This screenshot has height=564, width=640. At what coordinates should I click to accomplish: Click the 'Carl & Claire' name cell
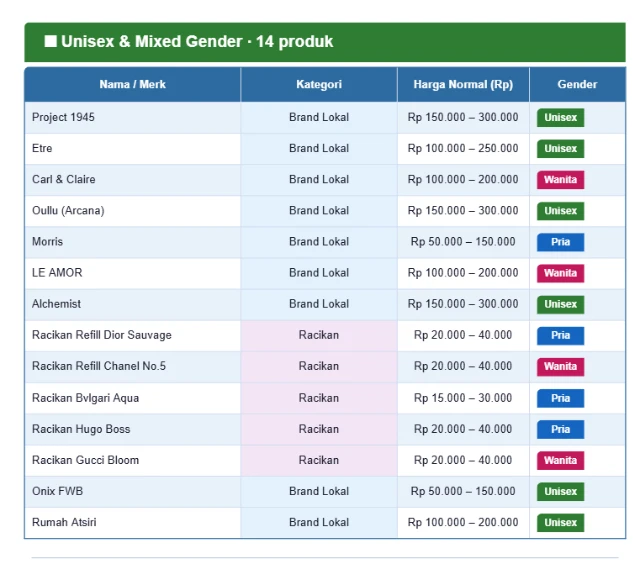(x=133, y=180)
